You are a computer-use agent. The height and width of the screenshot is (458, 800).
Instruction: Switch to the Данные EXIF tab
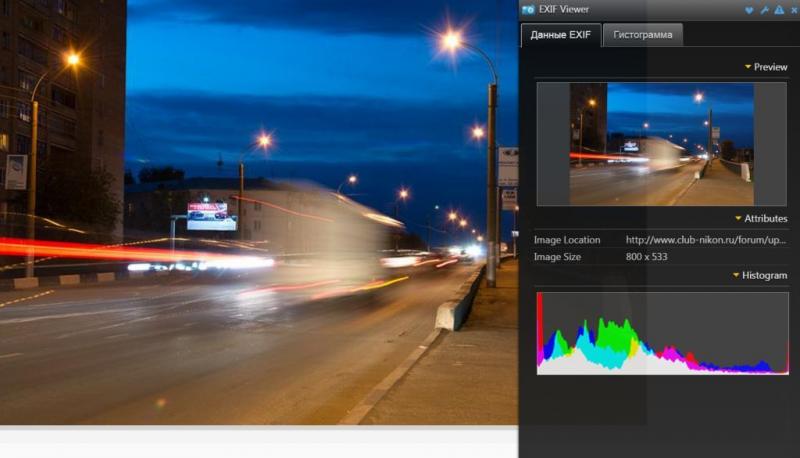(x=561, y=35)
